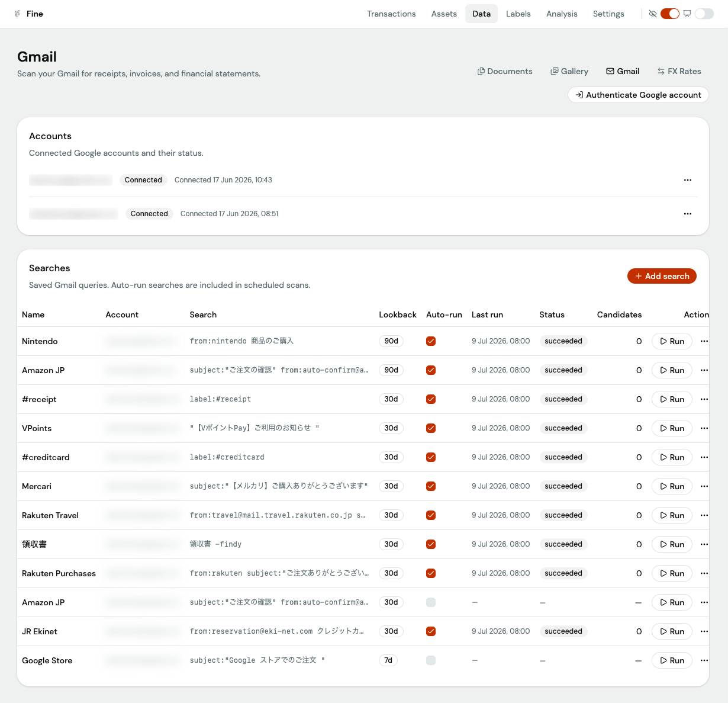Select the Rakuten Travel search row name
728x703 pixels.
pos(50,515)
